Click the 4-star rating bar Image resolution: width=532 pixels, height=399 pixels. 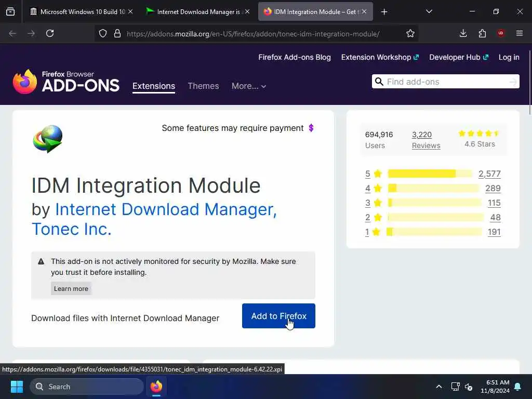[434, 188]
